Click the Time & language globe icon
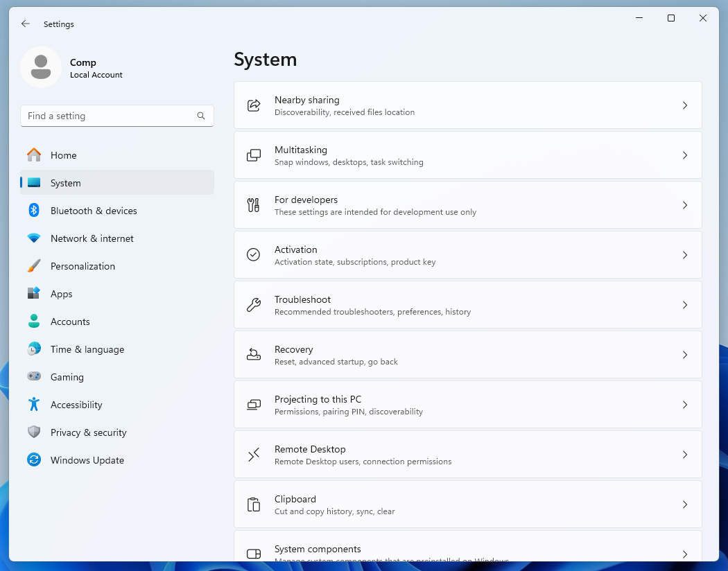The height and width of the screenshot is (571, 728). [x=34, y=349]
